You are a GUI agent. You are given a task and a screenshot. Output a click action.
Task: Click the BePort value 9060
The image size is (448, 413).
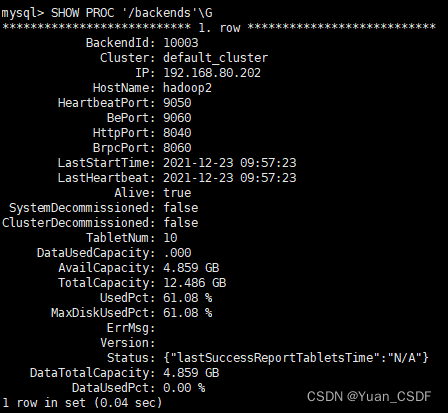177,118
